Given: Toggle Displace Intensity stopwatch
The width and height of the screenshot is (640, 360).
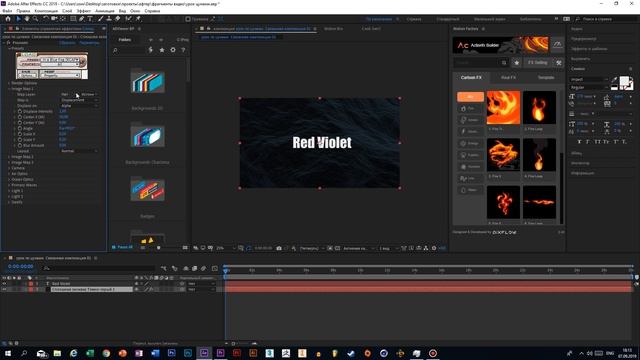Looking at the screenshot, I should (20, 111).
